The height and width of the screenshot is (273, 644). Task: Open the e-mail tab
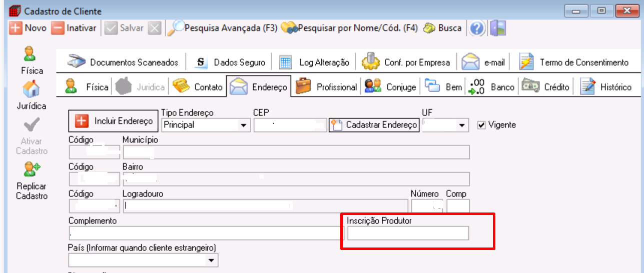pos(483,62)
